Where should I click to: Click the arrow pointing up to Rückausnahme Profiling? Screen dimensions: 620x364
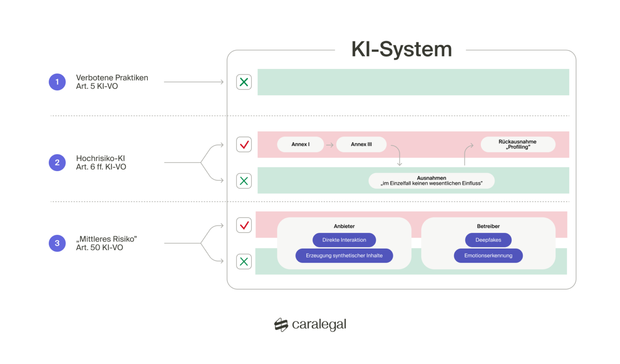(467, 153)
